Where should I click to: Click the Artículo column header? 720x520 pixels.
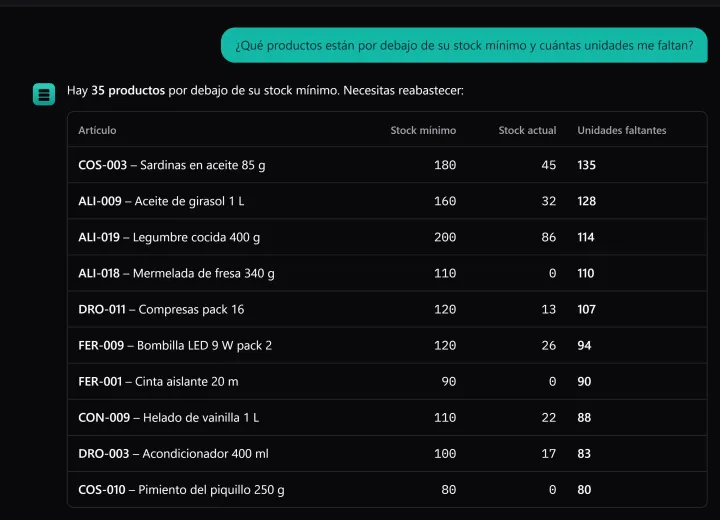97,130
